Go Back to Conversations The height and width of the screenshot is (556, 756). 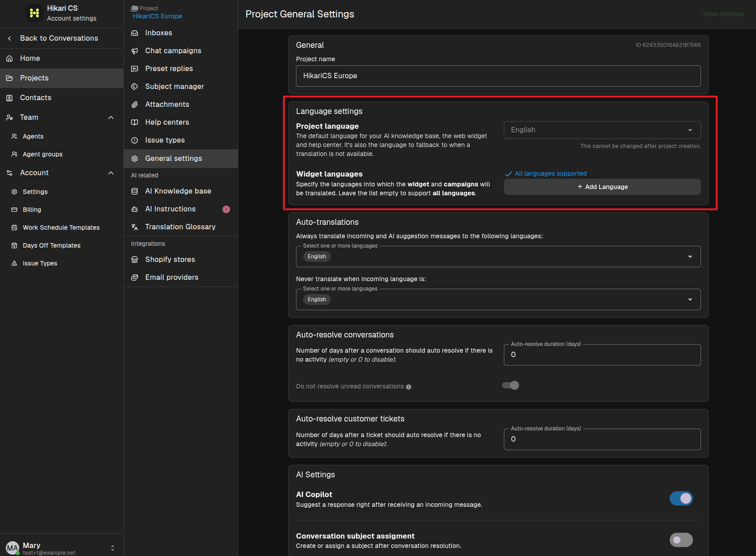click(62, 38)
